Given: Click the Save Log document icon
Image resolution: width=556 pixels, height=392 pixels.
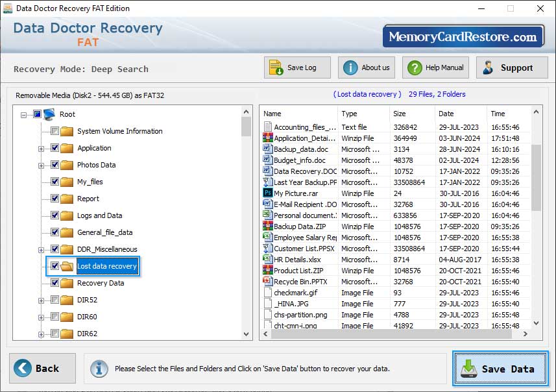Looking at the screenshot, I should (276, 67).
